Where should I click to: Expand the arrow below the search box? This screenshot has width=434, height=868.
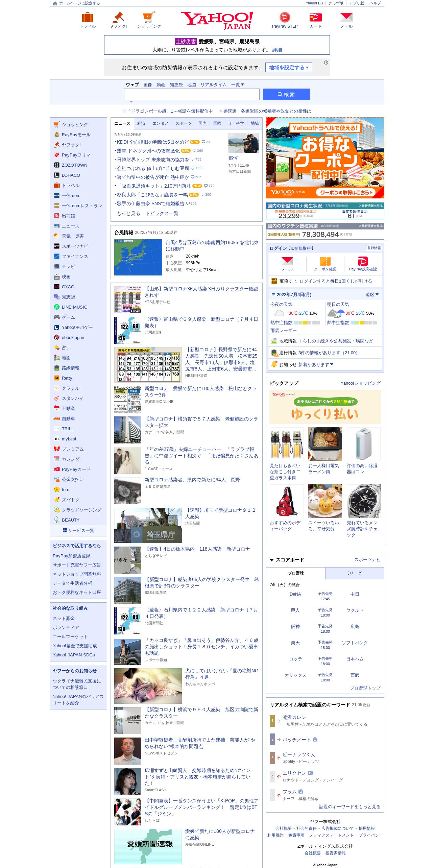(131, 102)
